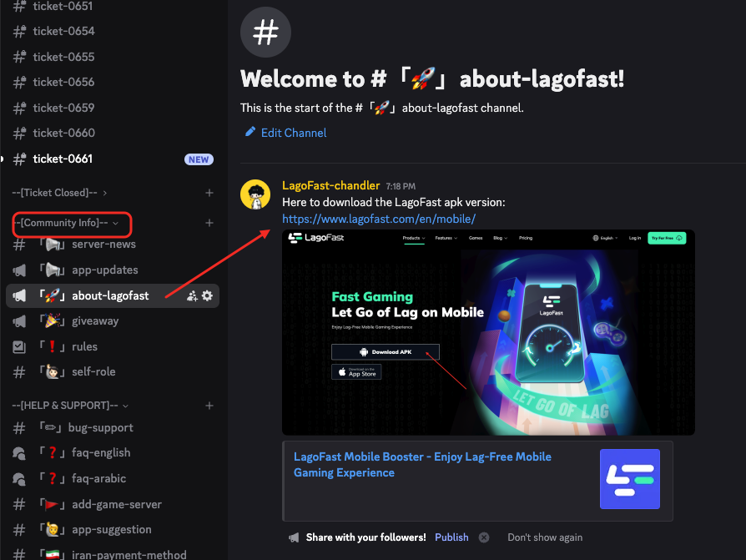Add channel to Ticket Closed category
The width and height of the screenshot is (746, 560).
coord(209,193)
